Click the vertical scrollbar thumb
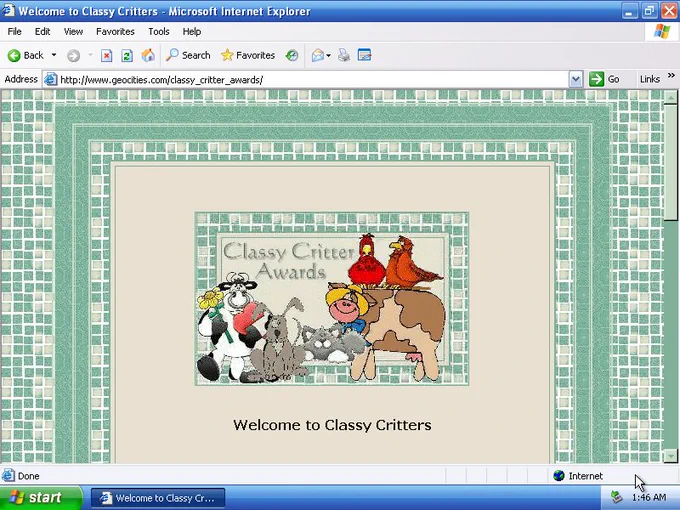The height and width of the screenshot is (510, 680). click(x=670, y=163)
